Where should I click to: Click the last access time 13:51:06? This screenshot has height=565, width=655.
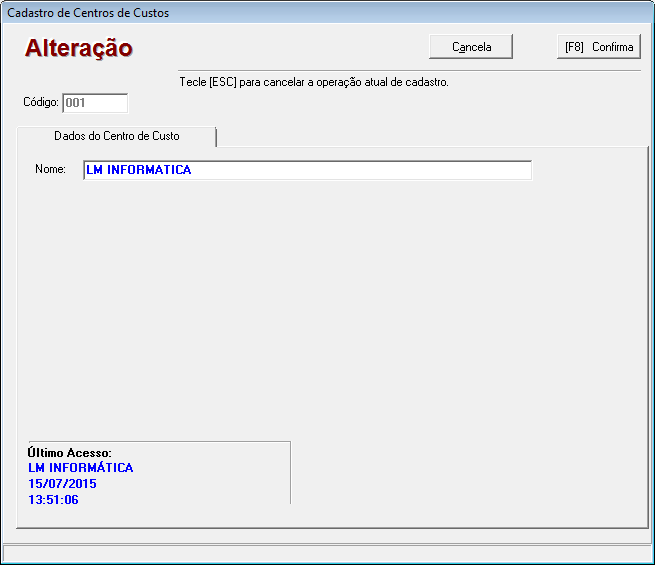(53, 499)
